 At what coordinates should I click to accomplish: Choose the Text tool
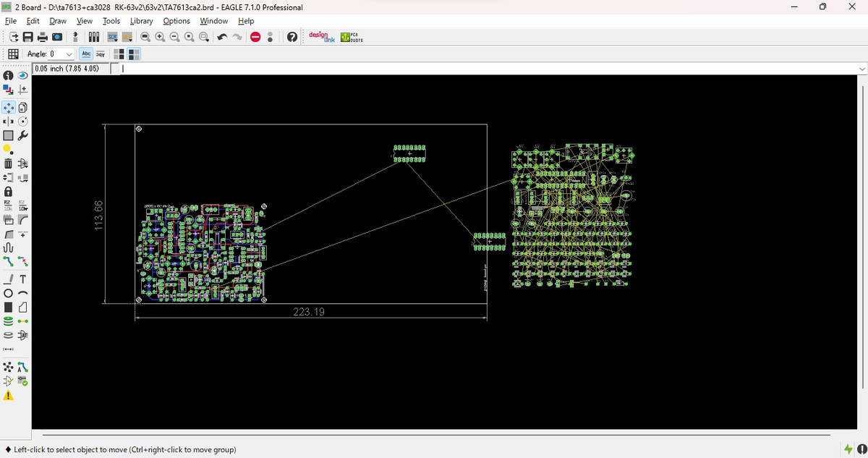click(x=23, y=279)
